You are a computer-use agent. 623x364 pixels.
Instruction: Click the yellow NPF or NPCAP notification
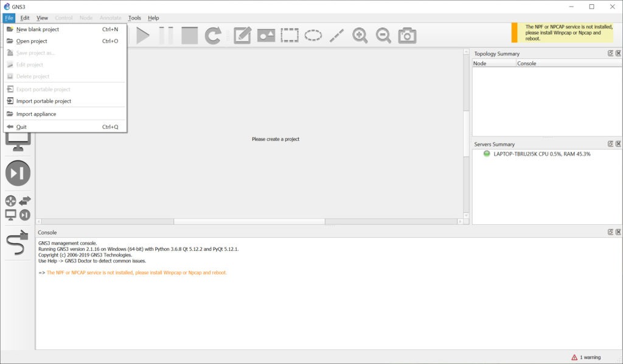click(563, 33)
